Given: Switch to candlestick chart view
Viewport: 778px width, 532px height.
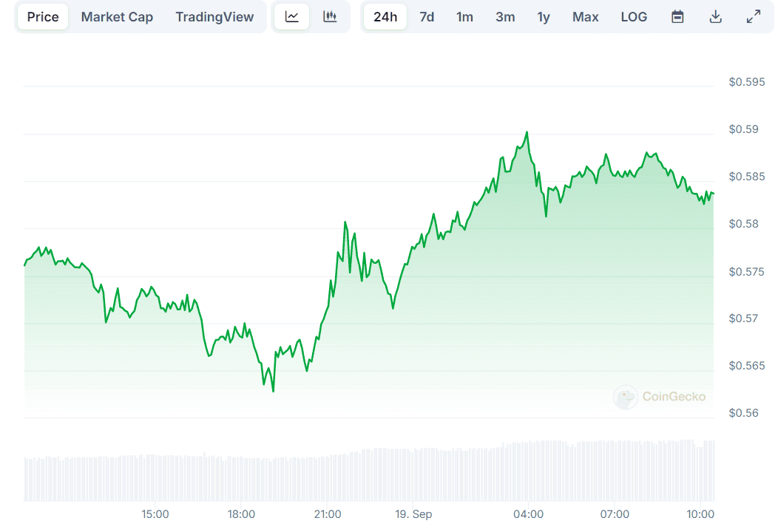Looking at the screenshot, I should point(330,17).
